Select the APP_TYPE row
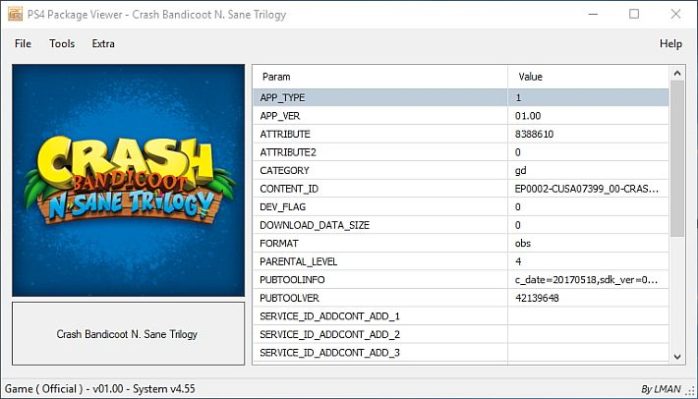This screenshot has width=698, height=399. coord(461,98)
